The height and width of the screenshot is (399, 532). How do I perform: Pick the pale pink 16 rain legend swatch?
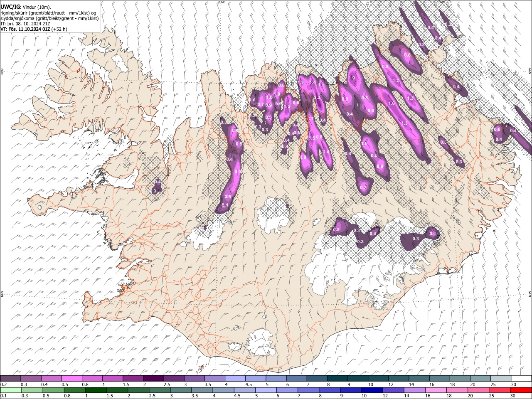(x=436, y=390)
